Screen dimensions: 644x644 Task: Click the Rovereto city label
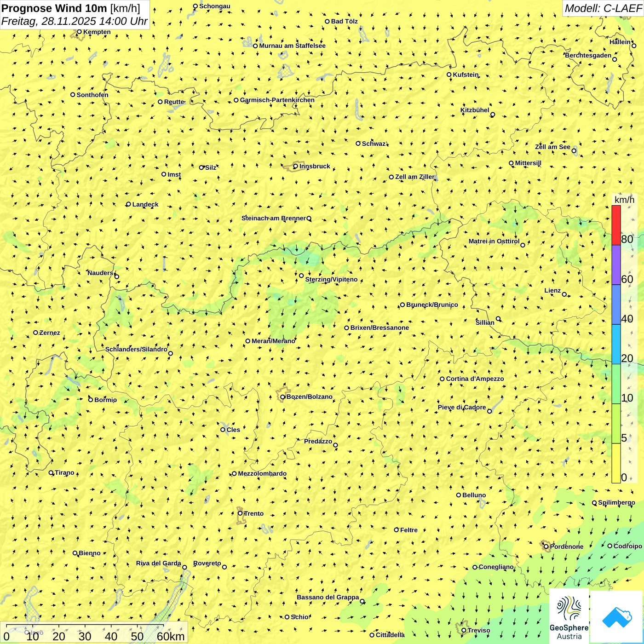207,563
